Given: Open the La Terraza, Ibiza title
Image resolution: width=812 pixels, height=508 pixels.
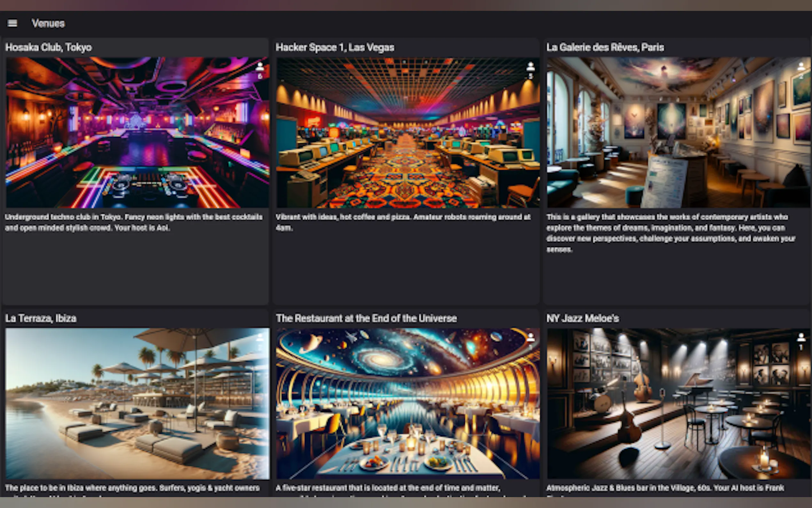Looking at the screenshot, I should click(x=41, y=318).
